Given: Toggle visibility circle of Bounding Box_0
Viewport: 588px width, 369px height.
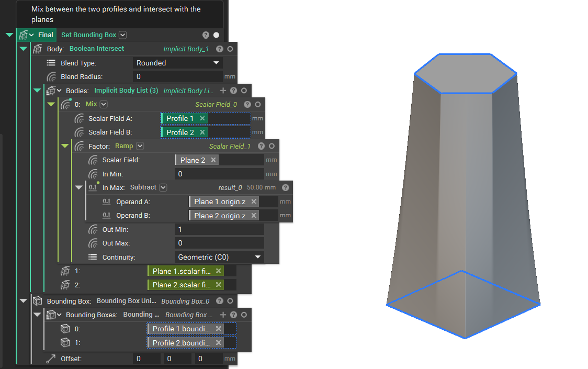Looking at the screenshot, I should [230, 300].
